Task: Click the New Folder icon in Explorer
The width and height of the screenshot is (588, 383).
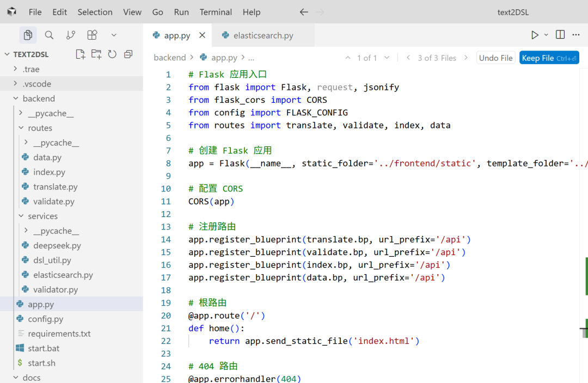Action: (96, 54)
